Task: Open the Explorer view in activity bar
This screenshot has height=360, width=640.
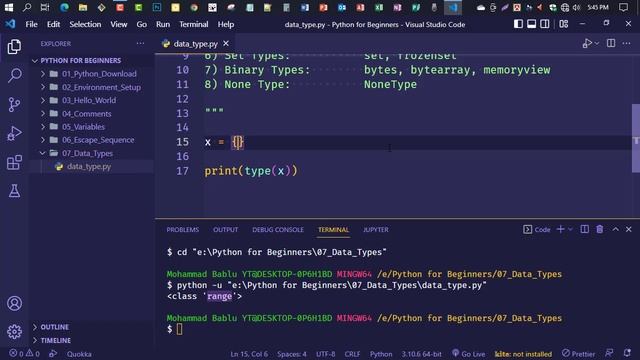Action: click(x=14, y=47)
